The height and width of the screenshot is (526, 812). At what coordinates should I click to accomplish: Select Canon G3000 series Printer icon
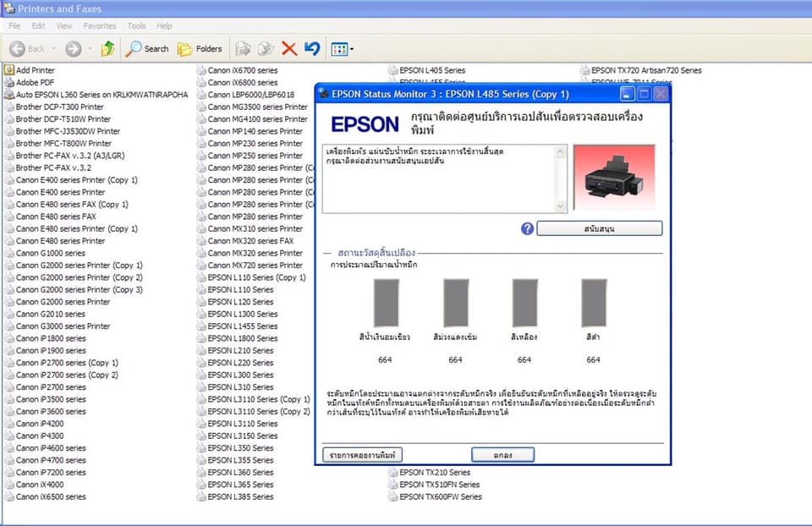click(x=9, y=326)
